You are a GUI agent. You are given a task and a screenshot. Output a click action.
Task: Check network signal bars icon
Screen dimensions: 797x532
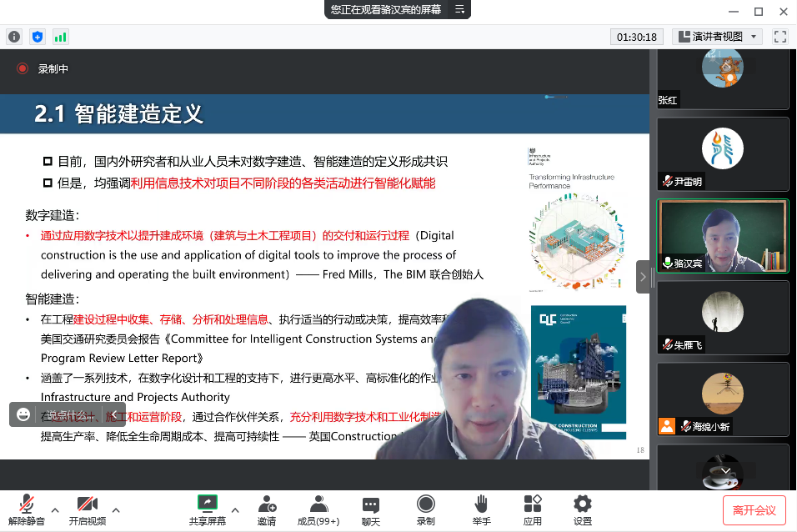pyautogui.click(x=61, y=37)
